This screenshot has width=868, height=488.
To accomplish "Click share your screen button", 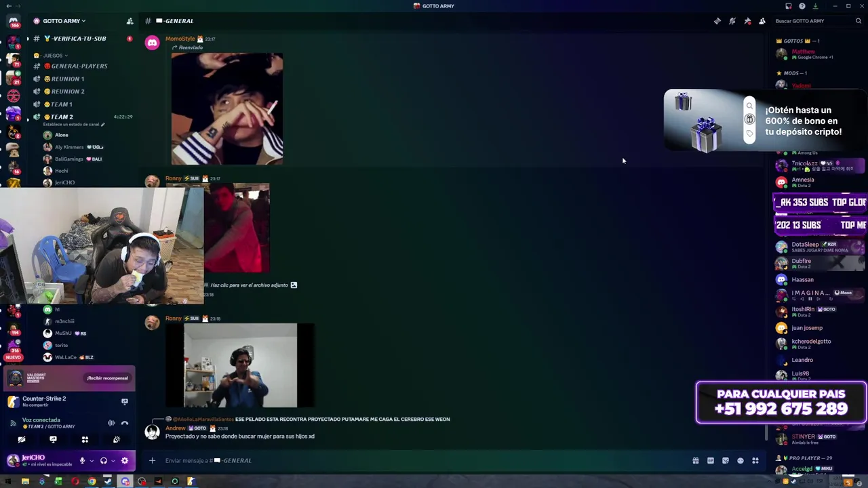I will pyautogui.click(x=53, y=439).
